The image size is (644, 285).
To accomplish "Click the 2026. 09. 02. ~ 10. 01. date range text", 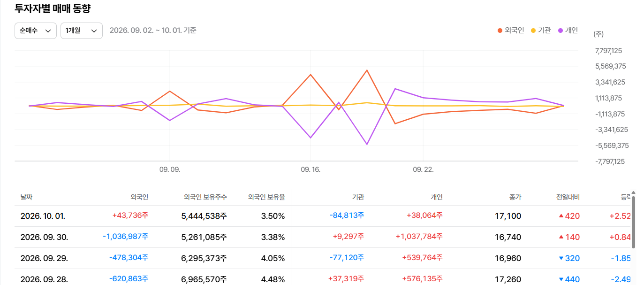I will 153,31.
